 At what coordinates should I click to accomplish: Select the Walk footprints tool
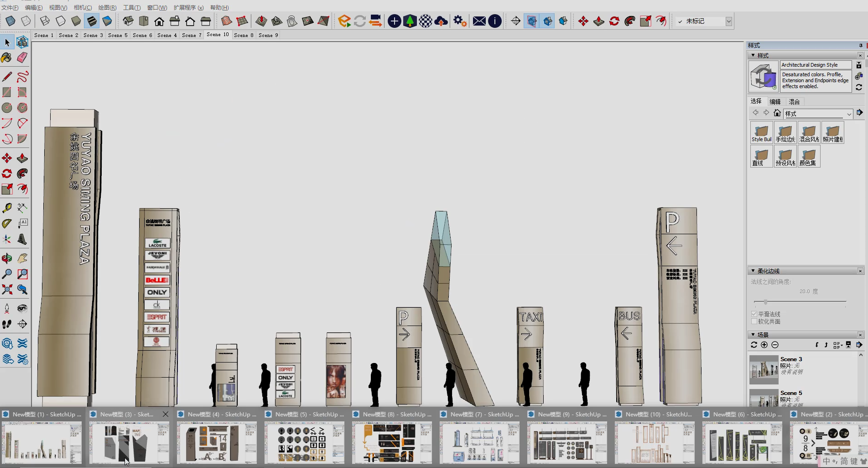tap(7, 324)
